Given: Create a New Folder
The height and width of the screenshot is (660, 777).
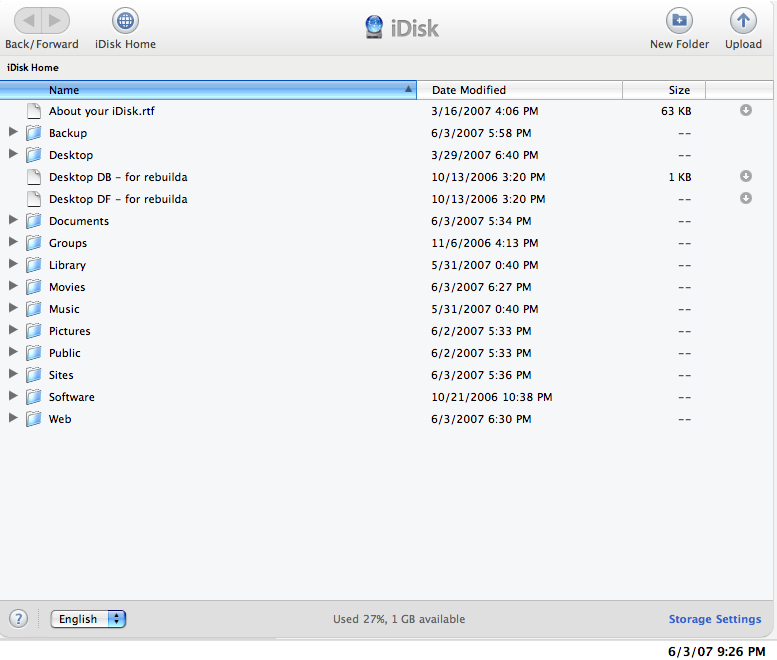Looking at the screenshot, I should pos(679,20).
